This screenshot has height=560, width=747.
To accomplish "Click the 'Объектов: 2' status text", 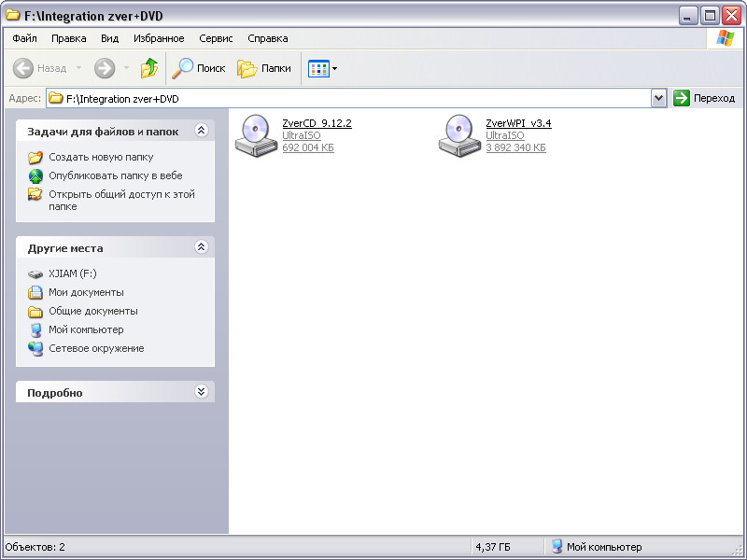I will coord(35,547).
